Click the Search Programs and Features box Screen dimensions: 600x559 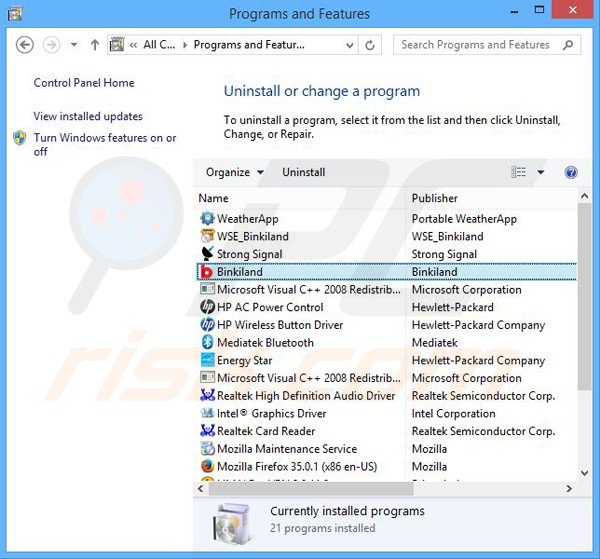click(487, 45)
